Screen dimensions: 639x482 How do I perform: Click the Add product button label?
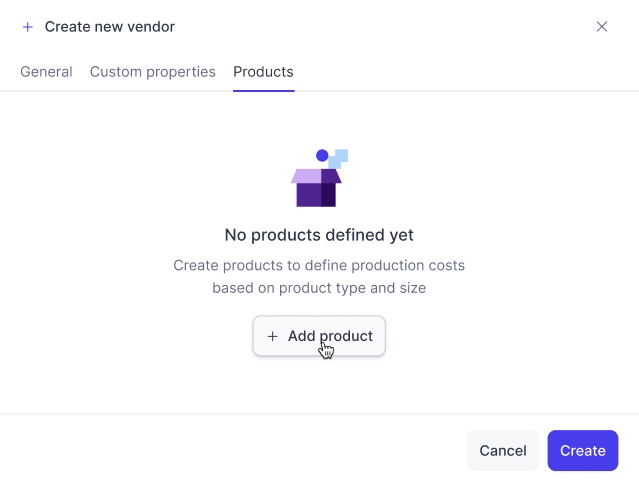331,336
